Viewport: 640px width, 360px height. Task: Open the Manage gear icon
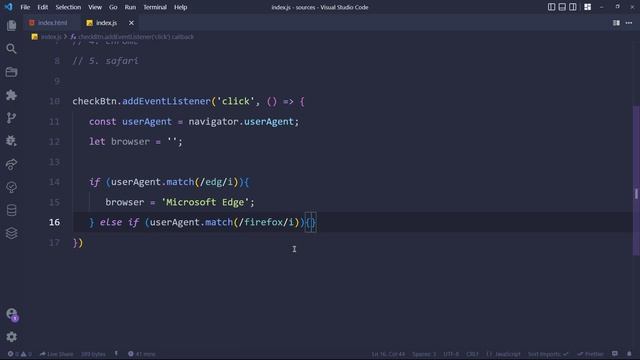click(11, 337)
